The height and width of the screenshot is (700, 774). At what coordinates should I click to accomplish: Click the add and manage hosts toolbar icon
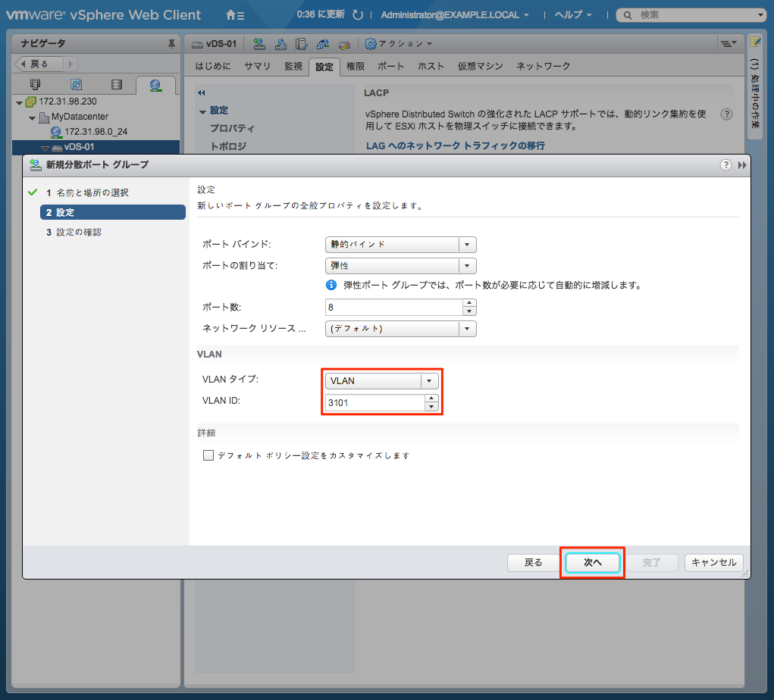280,44
